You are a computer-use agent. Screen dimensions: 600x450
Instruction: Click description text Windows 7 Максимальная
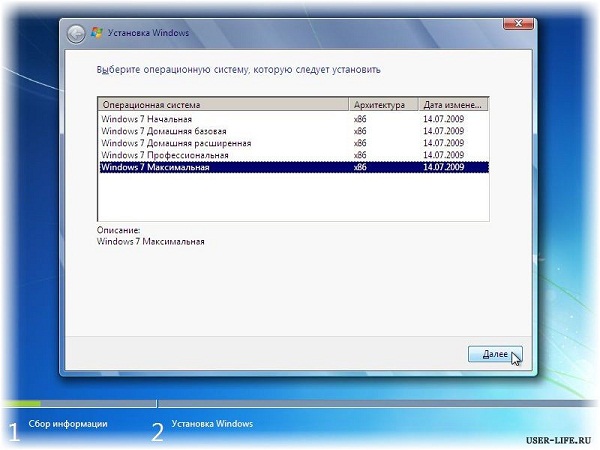[x=150, y=242]
